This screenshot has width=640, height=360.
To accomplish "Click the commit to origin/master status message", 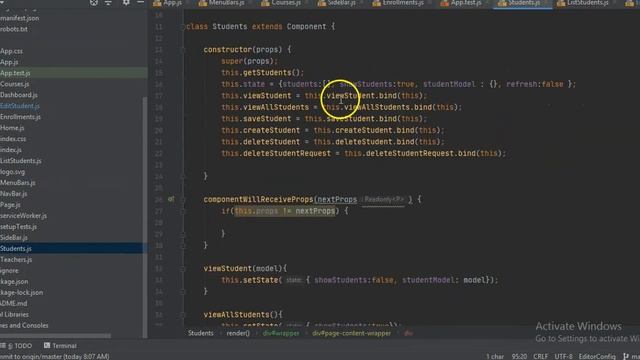I will pyautogui.click(x=54, y=356).
